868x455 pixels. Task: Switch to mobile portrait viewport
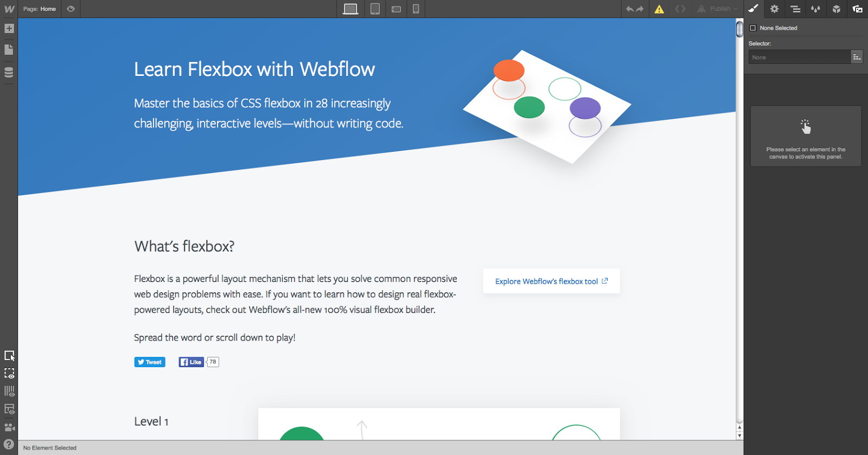coord(416,9)
